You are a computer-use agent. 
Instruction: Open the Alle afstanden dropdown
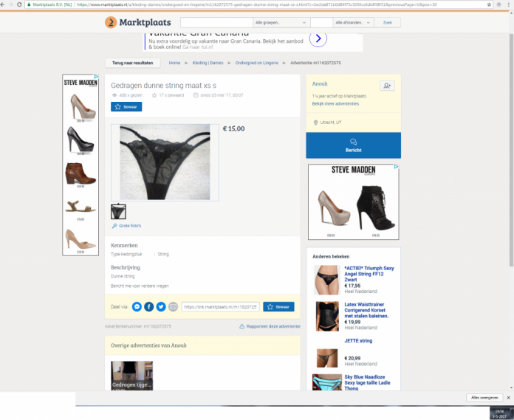353,23
